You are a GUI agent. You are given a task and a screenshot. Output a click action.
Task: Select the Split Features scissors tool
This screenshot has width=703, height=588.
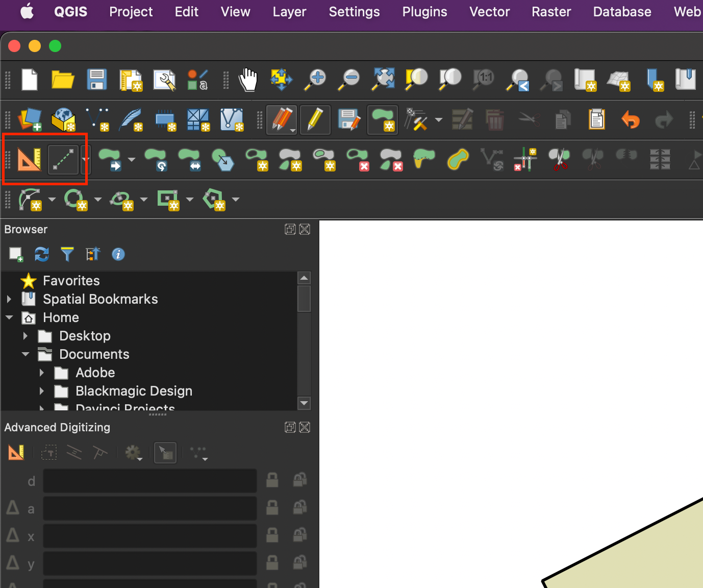click(559, 159)
